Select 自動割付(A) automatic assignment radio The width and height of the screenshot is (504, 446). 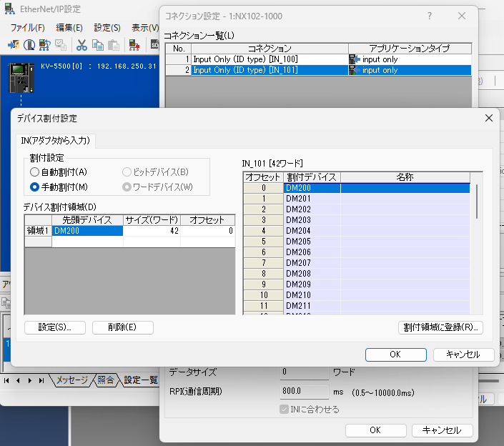pos(35,172)
